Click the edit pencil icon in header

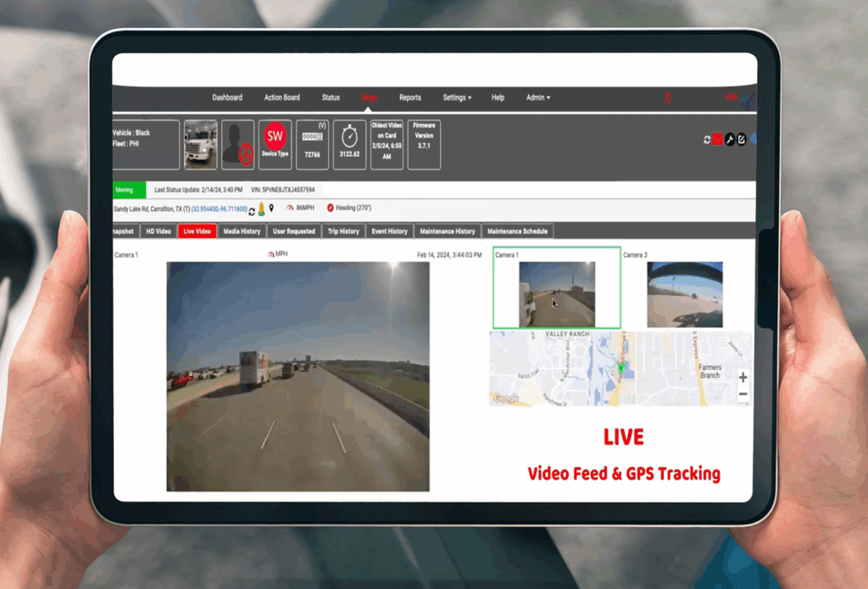point(742,139)
